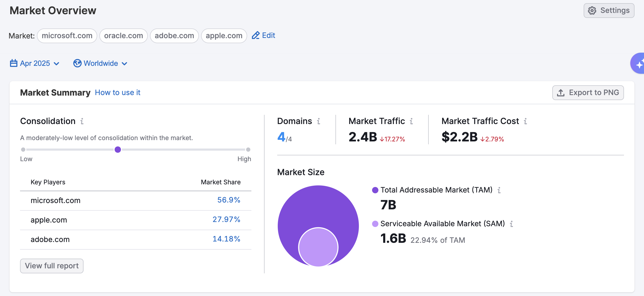
Task: Open the How to use it link
Action: [118, 93]
